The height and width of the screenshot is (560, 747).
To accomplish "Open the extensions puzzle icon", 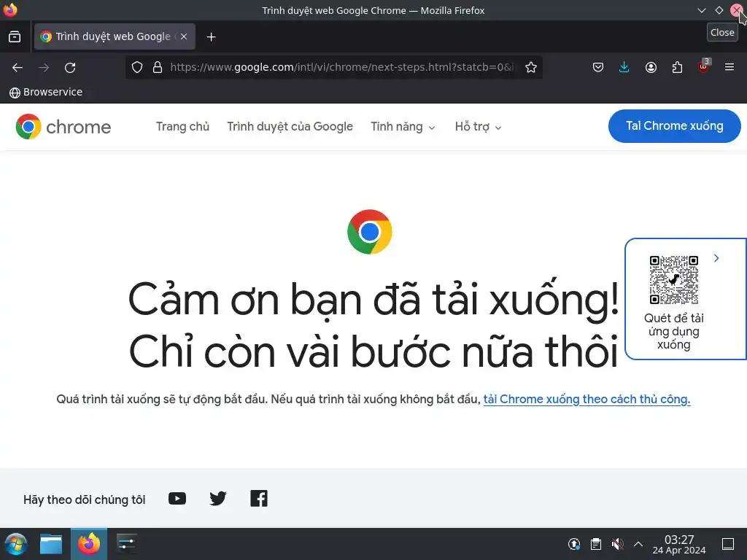I will (x=677, y=67).
